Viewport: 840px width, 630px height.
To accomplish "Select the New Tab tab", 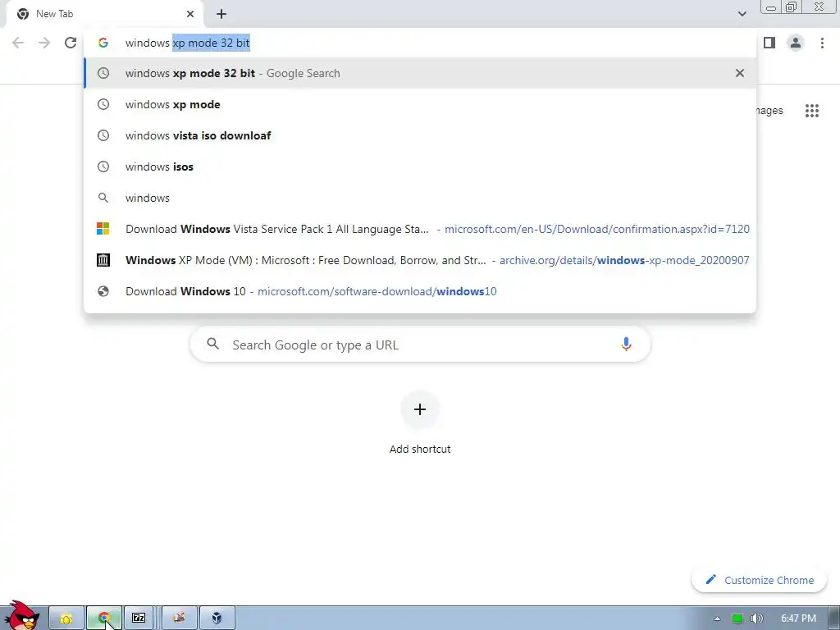I will [x=105, y=14].
